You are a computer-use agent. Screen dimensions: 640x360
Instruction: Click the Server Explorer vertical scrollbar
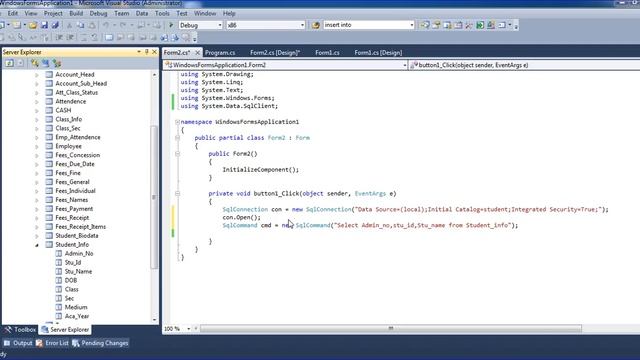point(154,197)
